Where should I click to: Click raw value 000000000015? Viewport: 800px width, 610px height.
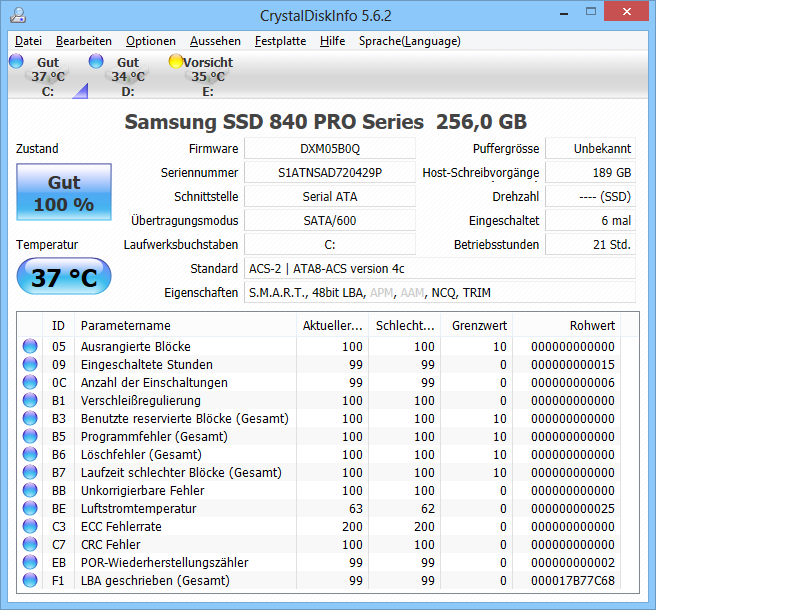point(572,365)
